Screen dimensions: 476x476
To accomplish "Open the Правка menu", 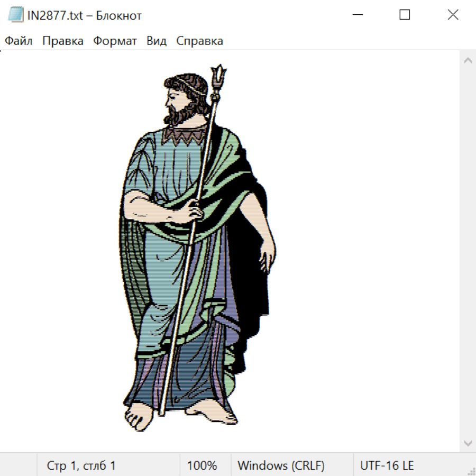I will click(x=63, y=41).
